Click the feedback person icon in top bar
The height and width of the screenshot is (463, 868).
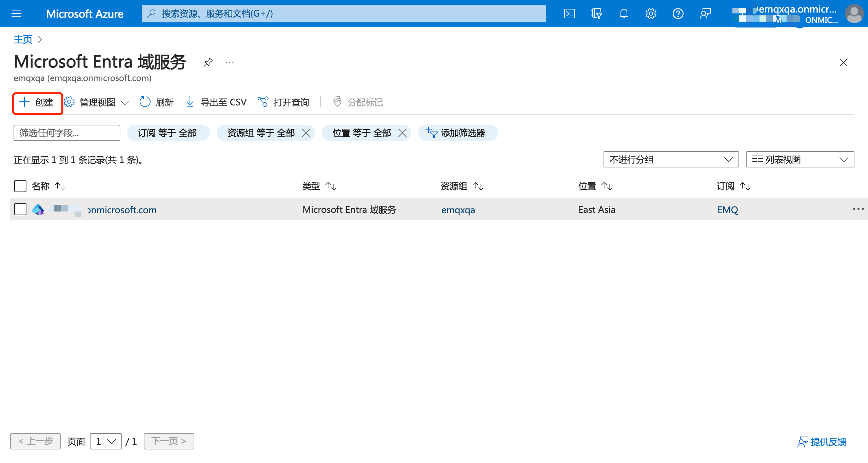(x=705, y=14)
